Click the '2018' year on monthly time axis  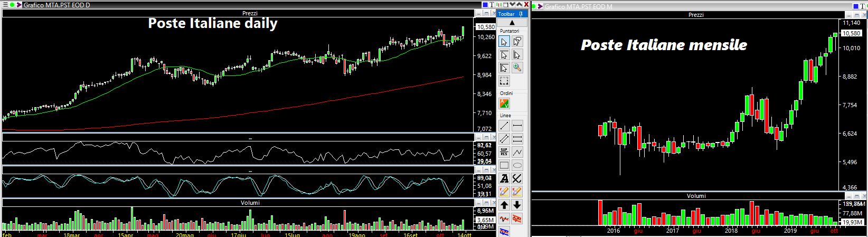[x=731, y=231]
